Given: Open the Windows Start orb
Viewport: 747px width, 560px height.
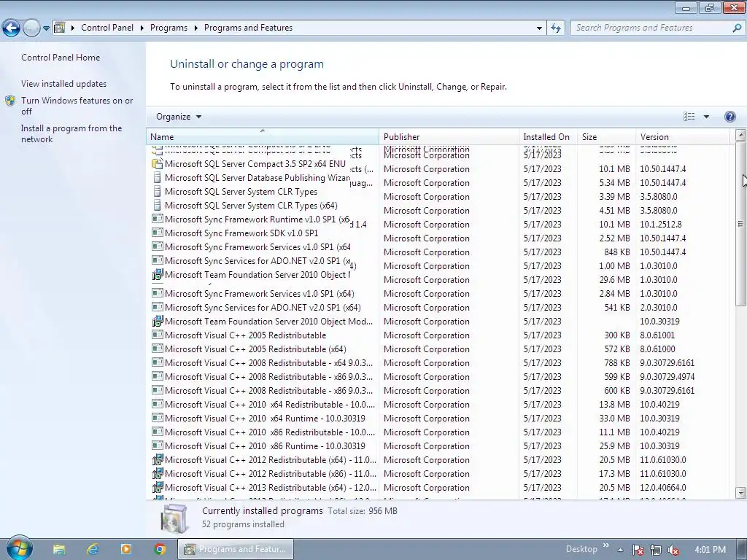Looking at the screenshot, I should coord(19,548).
